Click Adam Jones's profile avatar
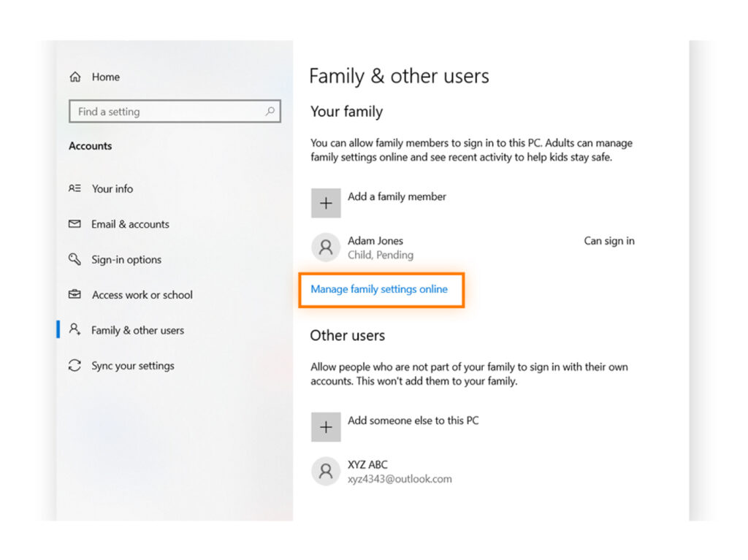748x560 pixels. (326, 247)
